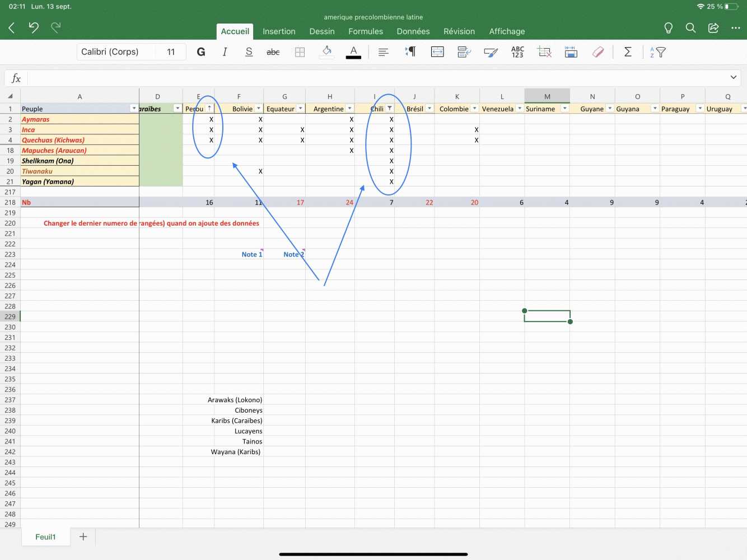This screenshot has width=747, height=560.
Task: Open insert and delete cells options
Action: coord(544,52)
